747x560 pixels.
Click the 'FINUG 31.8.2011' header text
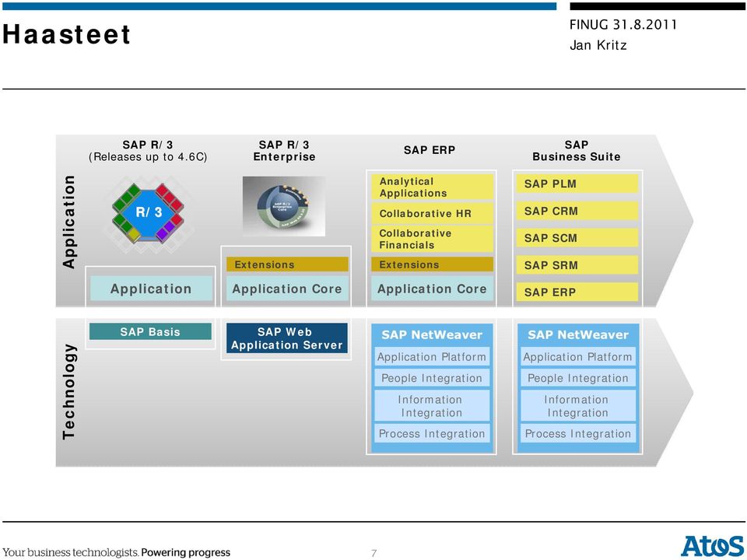click(x=623, y=25)
